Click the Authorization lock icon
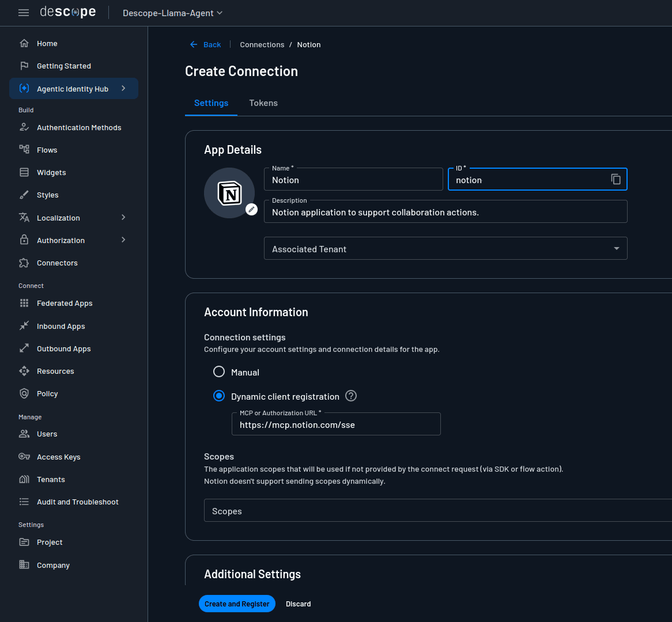Viewport: 672px width, 622px height. coord(24,240)
